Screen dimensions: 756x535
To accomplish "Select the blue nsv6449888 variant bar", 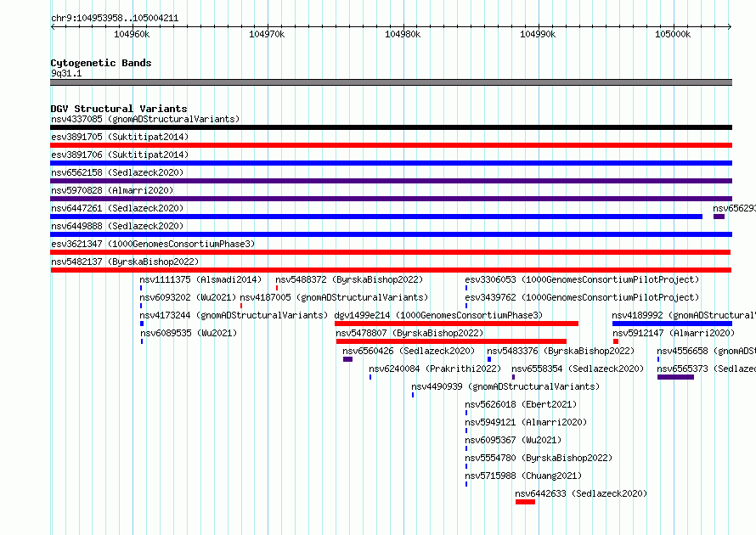I will coord(391,234).
